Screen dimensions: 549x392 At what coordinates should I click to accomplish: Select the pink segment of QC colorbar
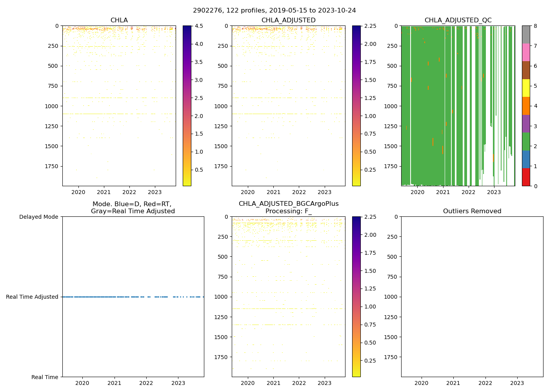pos(525,52)
